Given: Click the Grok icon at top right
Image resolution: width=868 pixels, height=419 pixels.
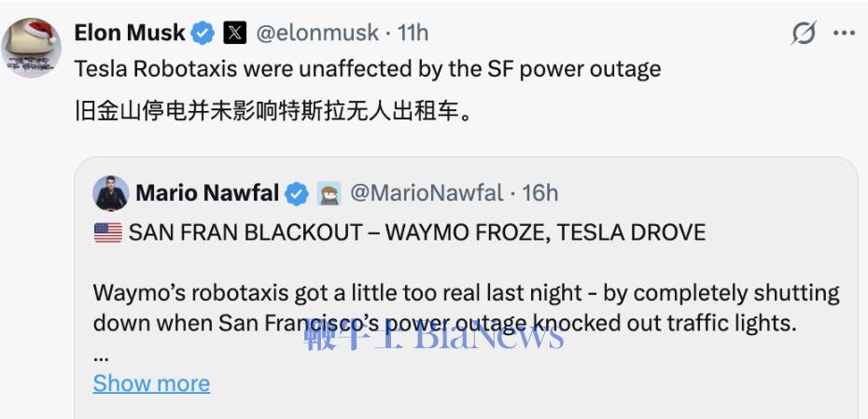Looking at the screenshot, I should pos(803,34).
